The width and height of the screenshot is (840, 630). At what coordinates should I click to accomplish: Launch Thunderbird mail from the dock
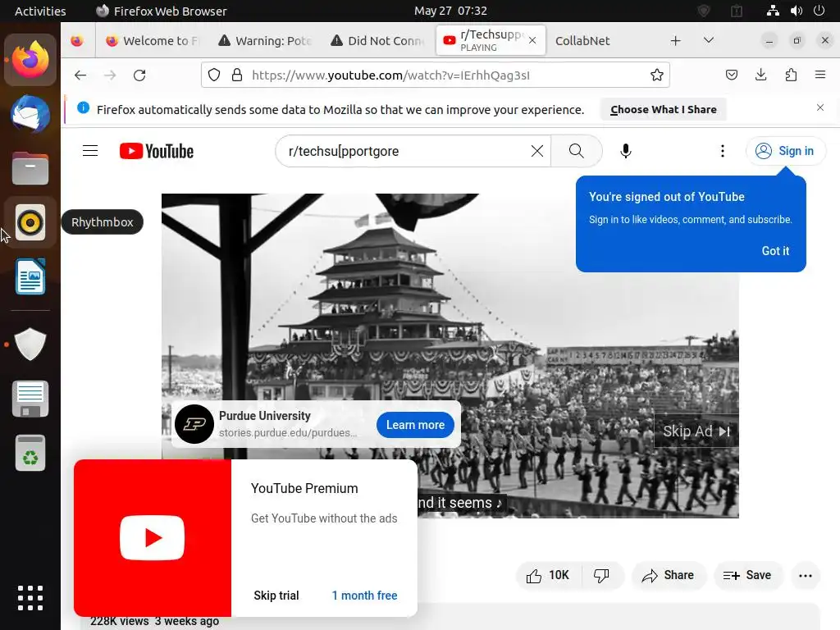point(30,114)
